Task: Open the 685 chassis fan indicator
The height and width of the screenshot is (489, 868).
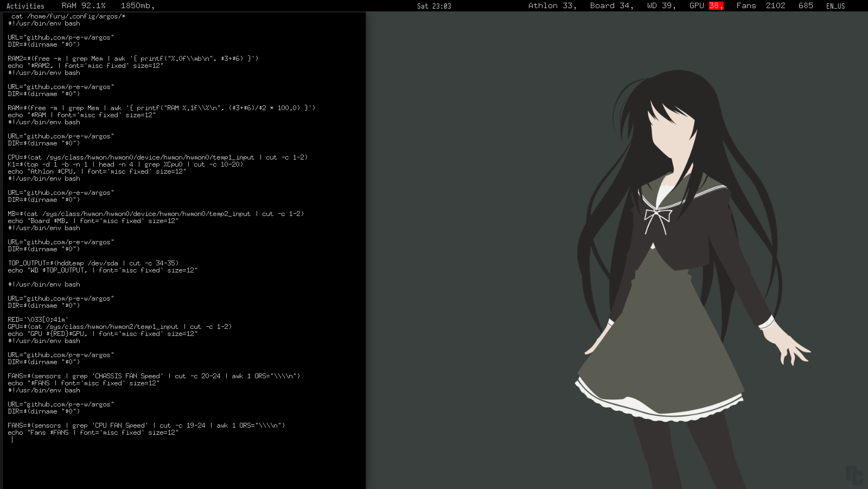Action: click(806, 5)
